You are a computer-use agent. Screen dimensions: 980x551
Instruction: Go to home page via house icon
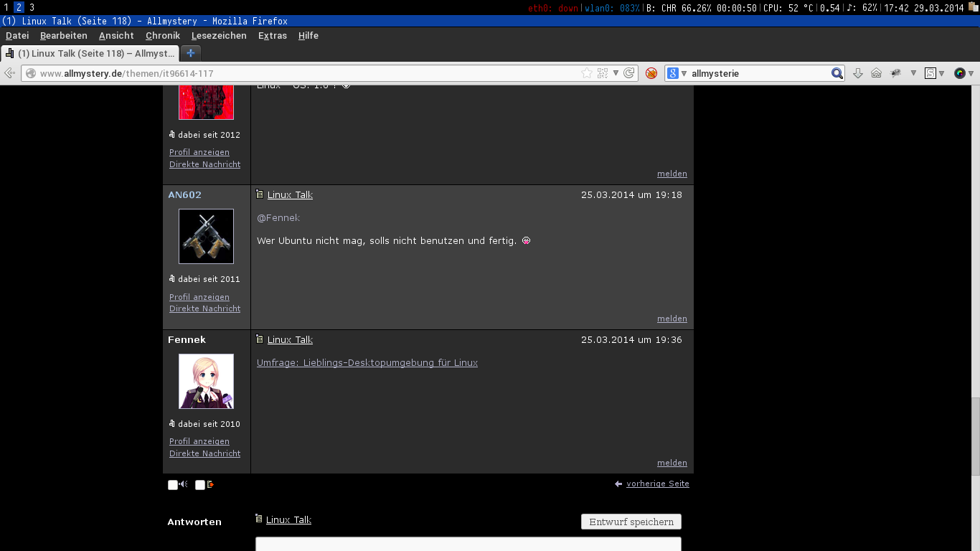coord(876,73)
